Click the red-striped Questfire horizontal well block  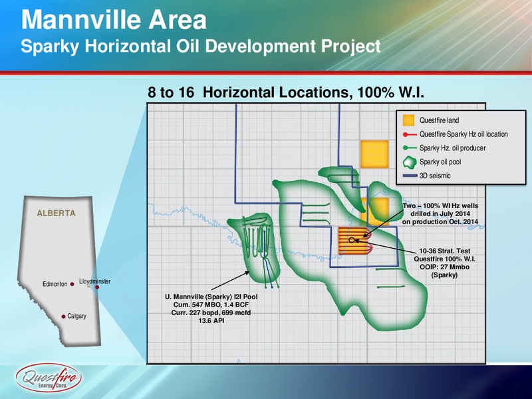point(354,241)
